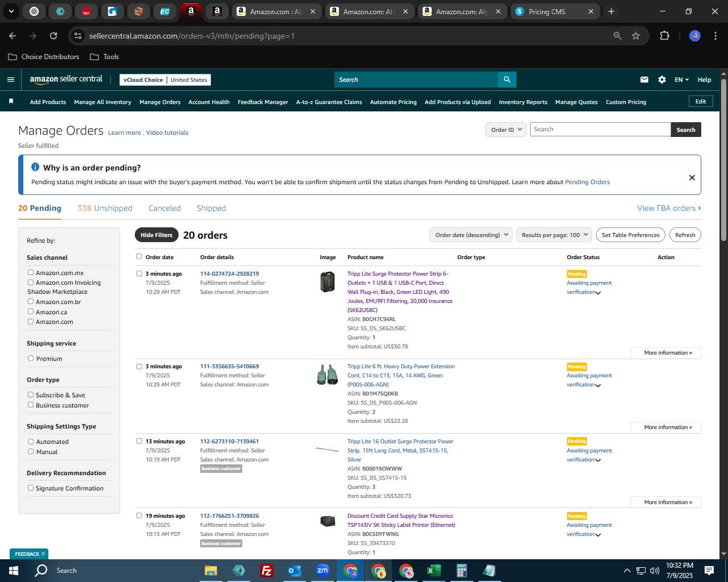Image resolution: width=728 pixels, height=582 pixels.
Task: Open the browser extensions puzzle icon
Action: (x=664, y=36)
